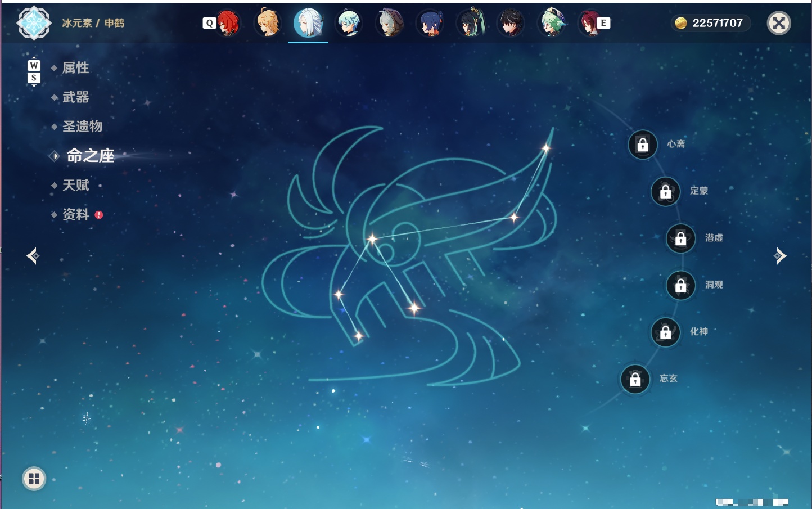This screenshot has width=812, height=509.
Task: Select the blonde-haired character portrait
Action: [x=268, y=23]
